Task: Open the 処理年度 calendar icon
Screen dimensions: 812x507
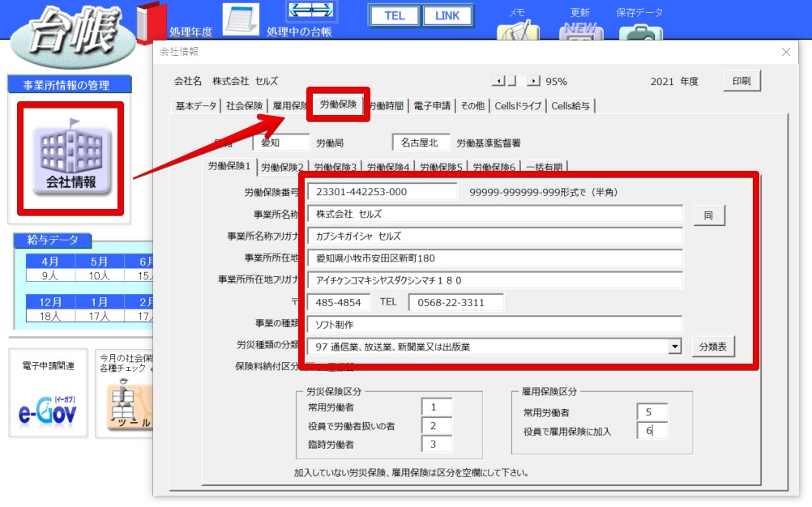Action: pyautogui.click(x=241, y=19)
